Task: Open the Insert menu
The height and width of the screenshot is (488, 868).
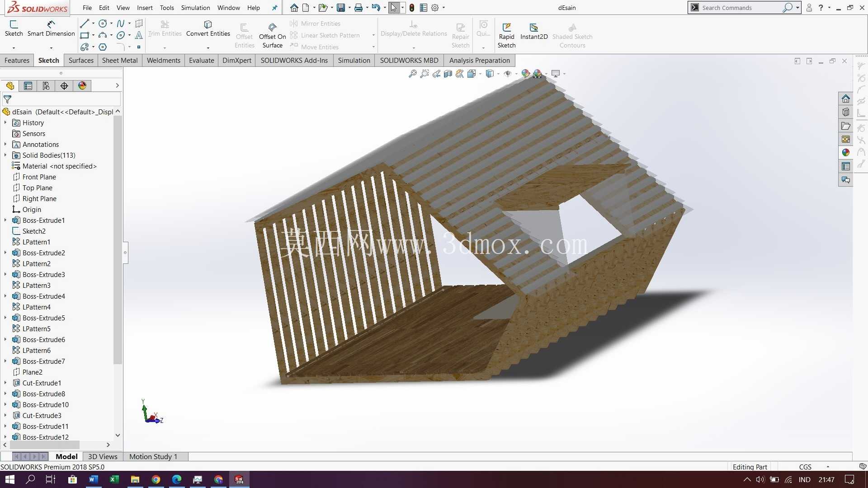Action: tap(145, 8)
